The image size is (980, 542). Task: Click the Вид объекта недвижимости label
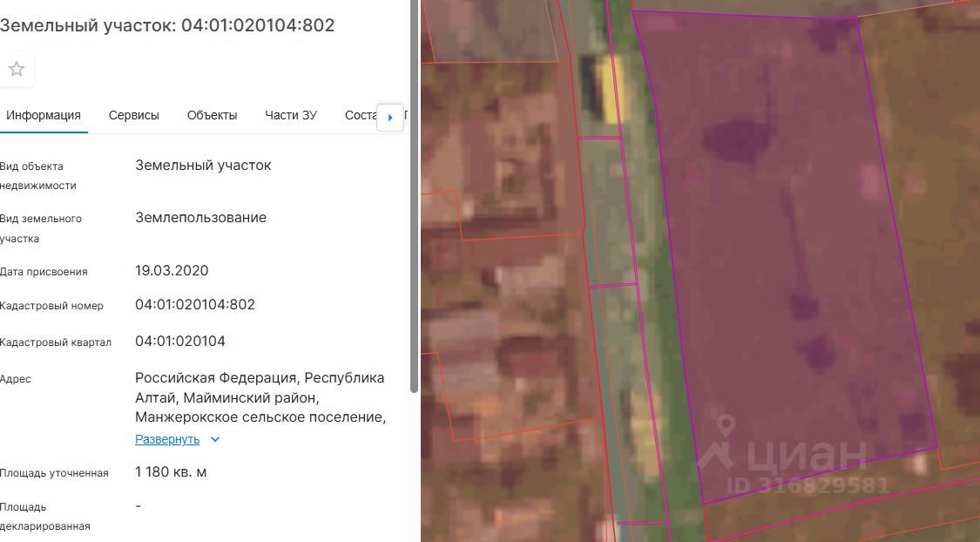(38, 176)
